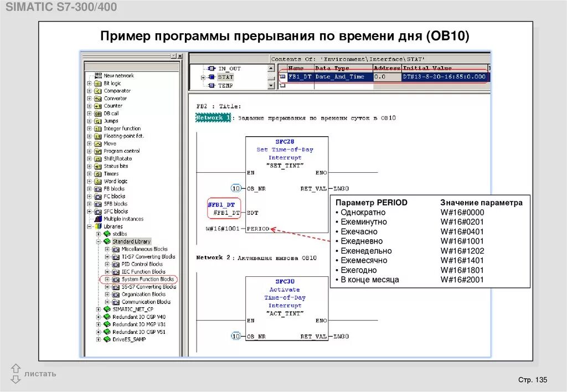567x392 pixels.
Task: Click the Comparator category icon
Action: tap(97, 91)
